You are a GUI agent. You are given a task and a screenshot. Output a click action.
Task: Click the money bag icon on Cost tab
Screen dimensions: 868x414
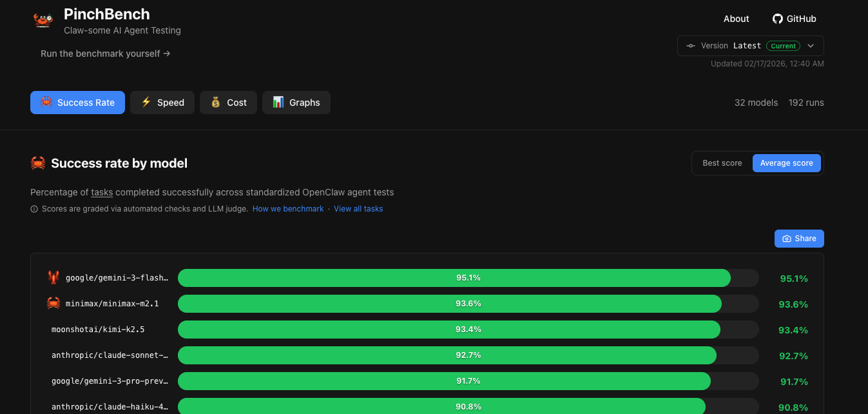[x=215, y=102]
